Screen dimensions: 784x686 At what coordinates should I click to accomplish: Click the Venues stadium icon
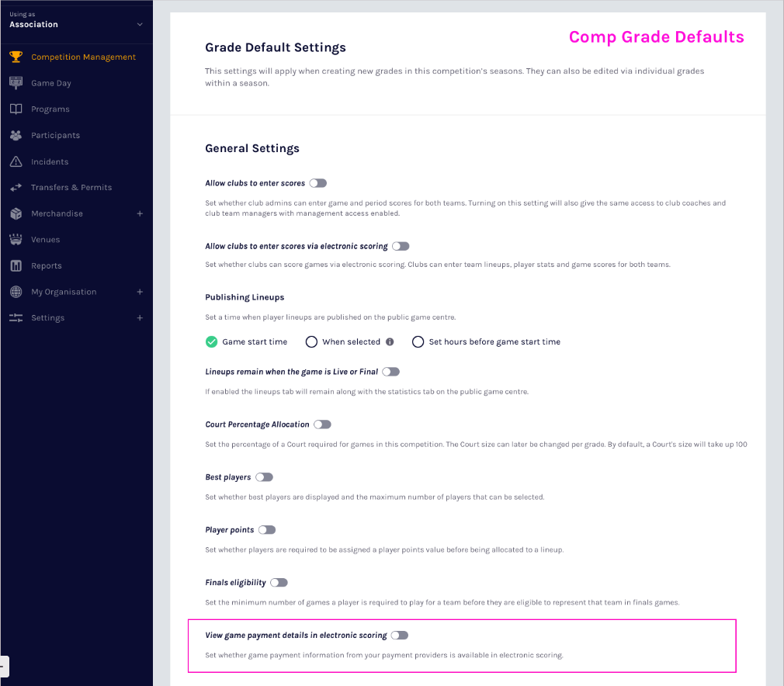[x=16, y=240]
